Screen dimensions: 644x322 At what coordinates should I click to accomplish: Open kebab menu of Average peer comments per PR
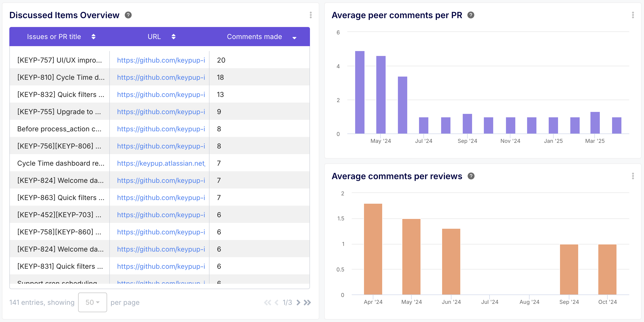pyautogui.click(x=633, y=15)
